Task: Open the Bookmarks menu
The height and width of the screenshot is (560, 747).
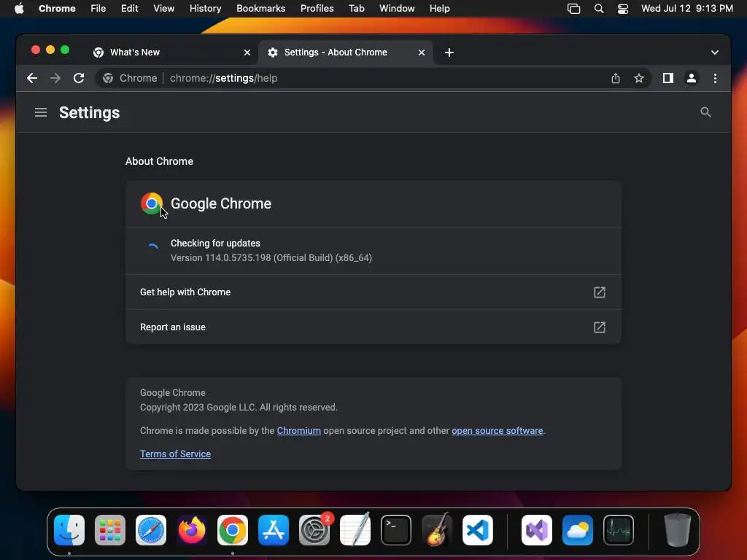Action: tap(260, 9)
